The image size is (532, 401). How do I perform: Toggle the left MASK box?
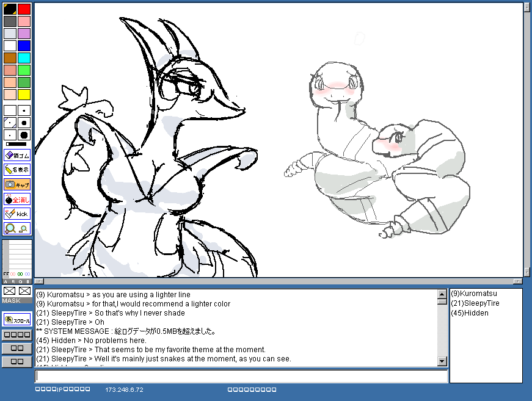pyautogui.click(x=10, y=291)
